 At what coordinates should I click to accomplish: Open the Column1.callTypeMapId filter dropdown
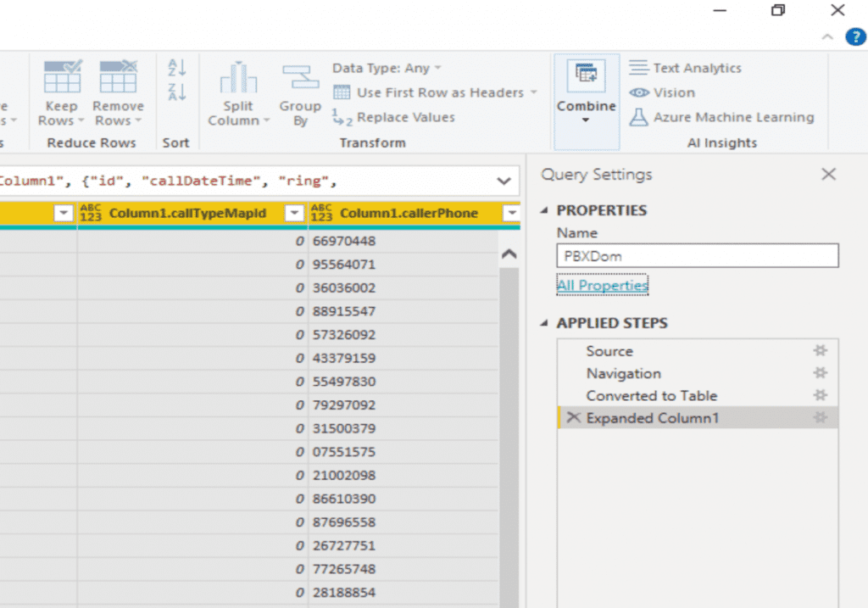[292, 215]
